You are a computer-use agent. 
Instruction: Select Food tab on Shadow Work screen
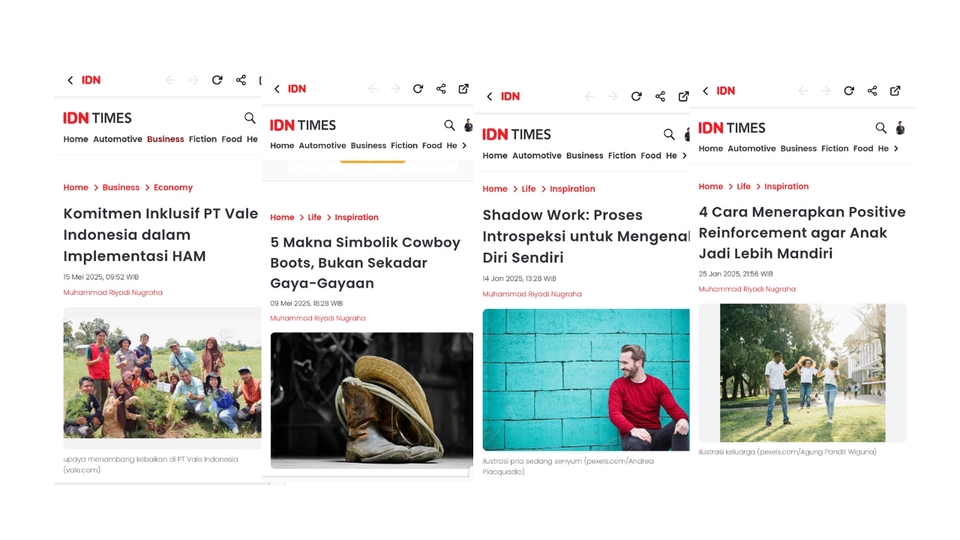click(651, 156)
